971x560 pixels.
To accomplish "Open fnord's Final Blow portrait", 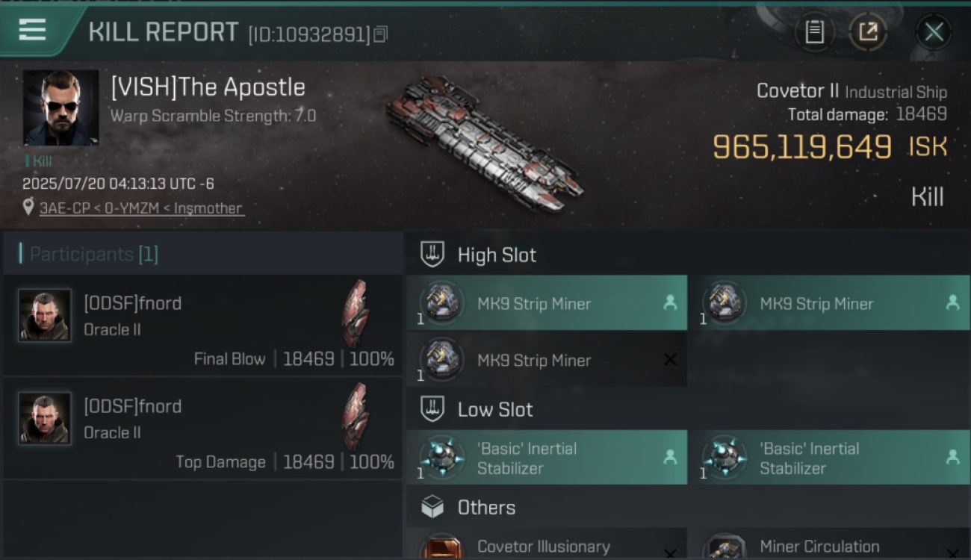I will 45,315.
